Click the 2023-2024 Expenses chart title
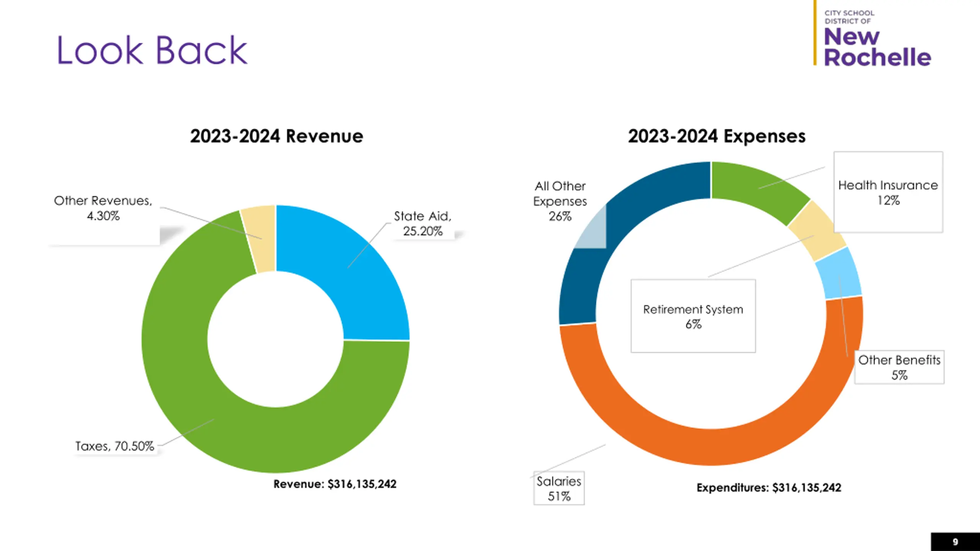The height and width of the screenshot is (551, 980). click(717, 136)
